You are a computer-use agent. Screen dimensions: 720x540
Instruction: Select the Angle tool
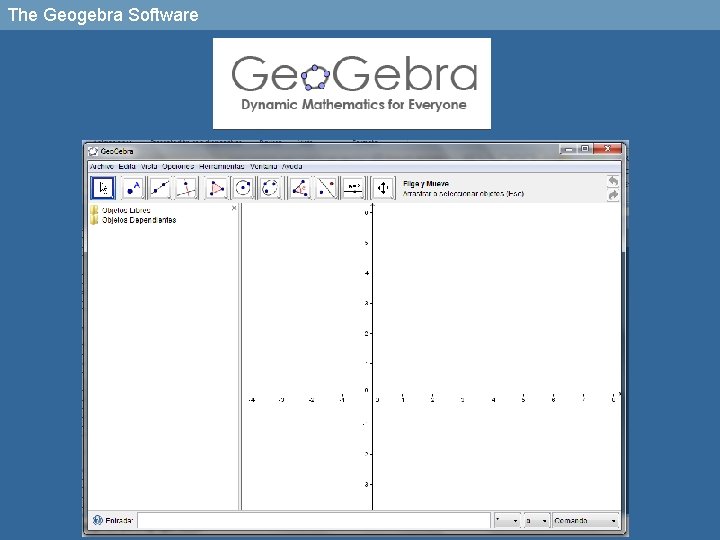(299, 188)
